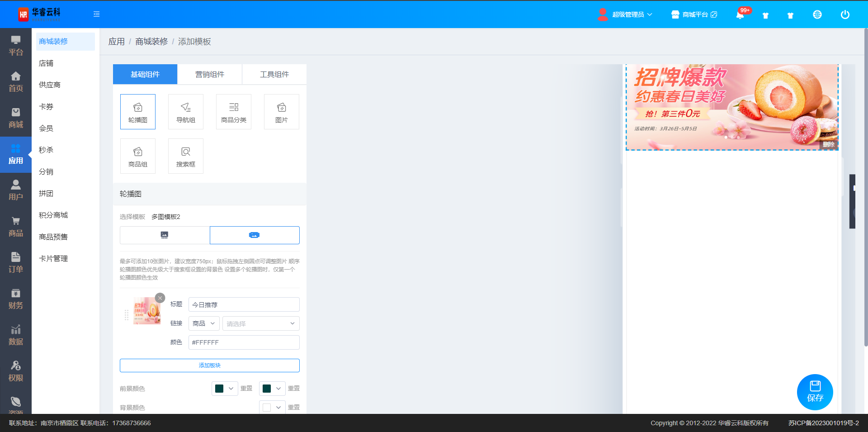Click the power logout icon
This screenshot has height=432, width=868.
(x=844, y=14)
